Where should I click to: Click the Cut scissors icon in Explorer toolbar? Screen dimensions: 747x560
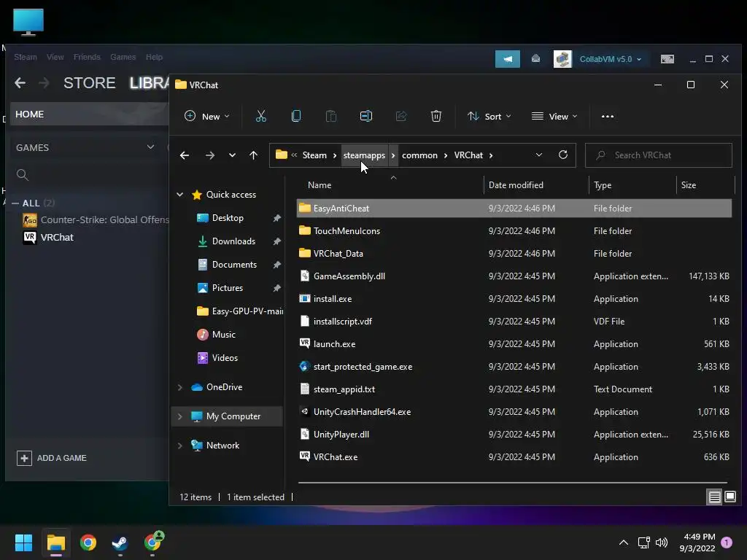tap(261, 116)
